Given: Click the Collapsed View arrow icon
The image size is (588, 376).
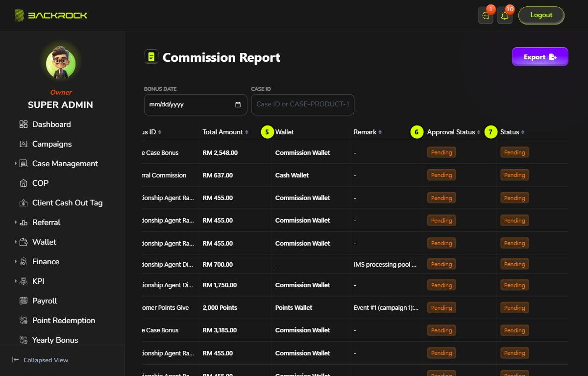Looking at the screenshot, I should (x=16, y=360).
